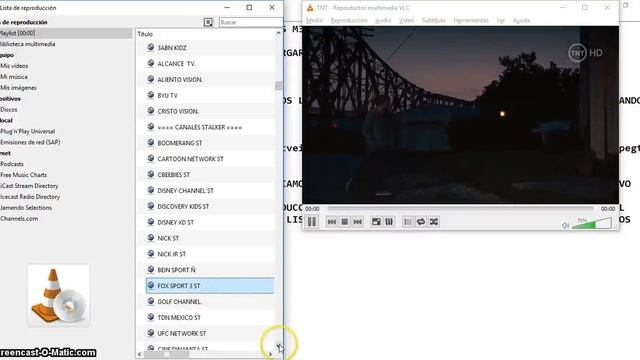Toggle shuffle random playback
This screenshot has height=360, width=640.
pos(434,222)
